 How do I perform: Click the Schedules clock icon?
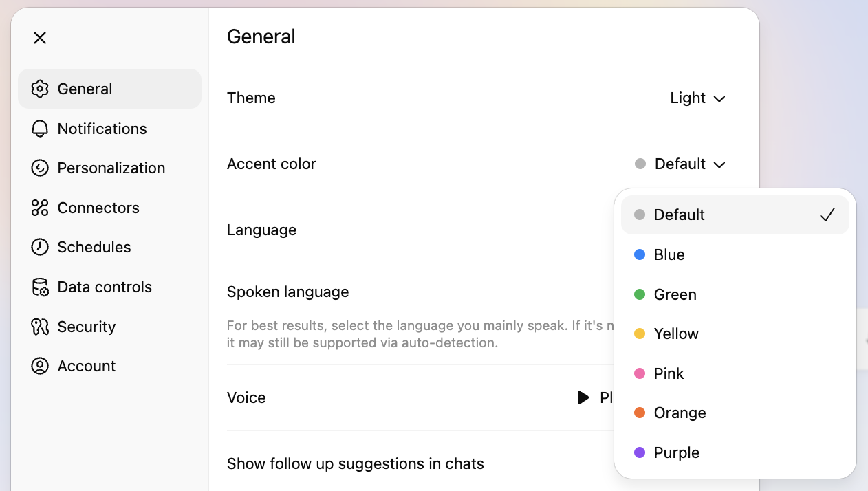pos(40,247)
